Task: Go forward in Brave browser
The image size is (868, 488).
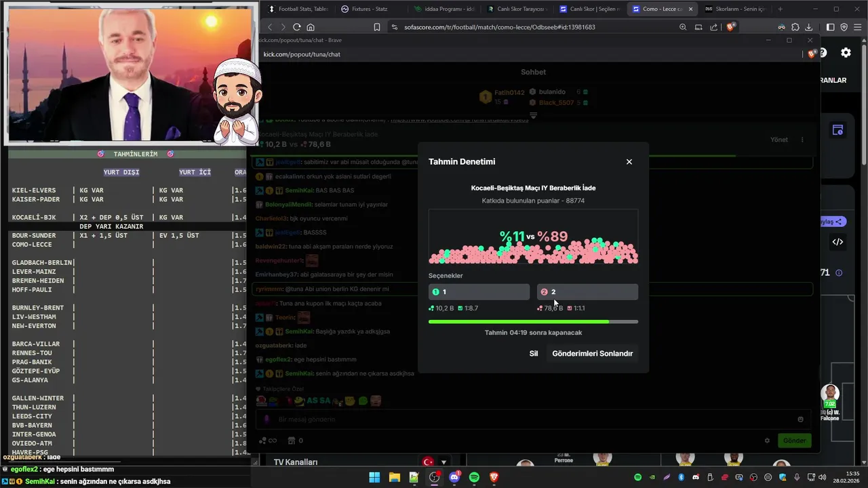Action: pos(283,27)
